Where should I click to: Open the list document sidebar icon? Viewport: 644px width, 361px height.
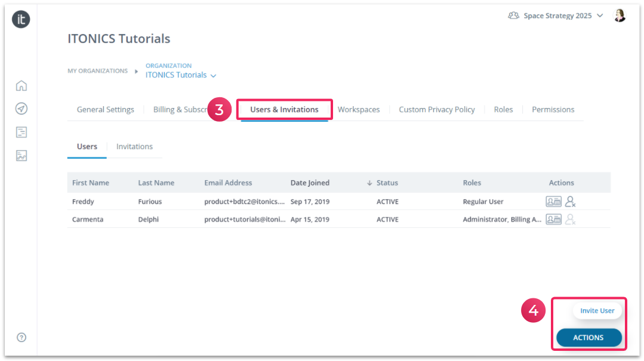coord(21,132)
